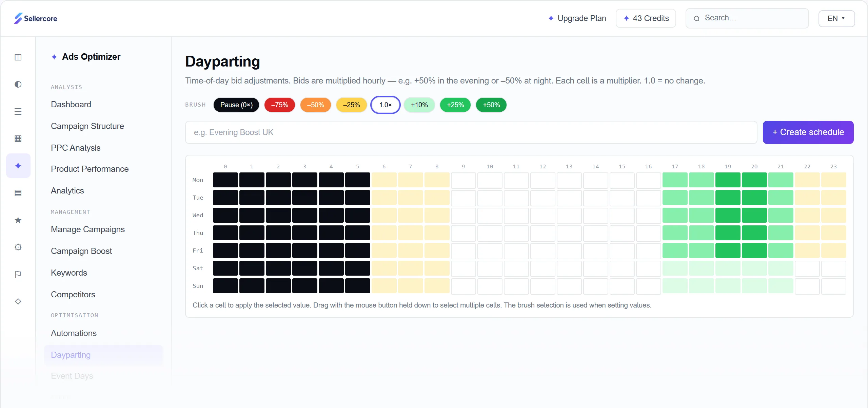Open the 43 Credits button
868x408 pixels.
pos(646,18)
